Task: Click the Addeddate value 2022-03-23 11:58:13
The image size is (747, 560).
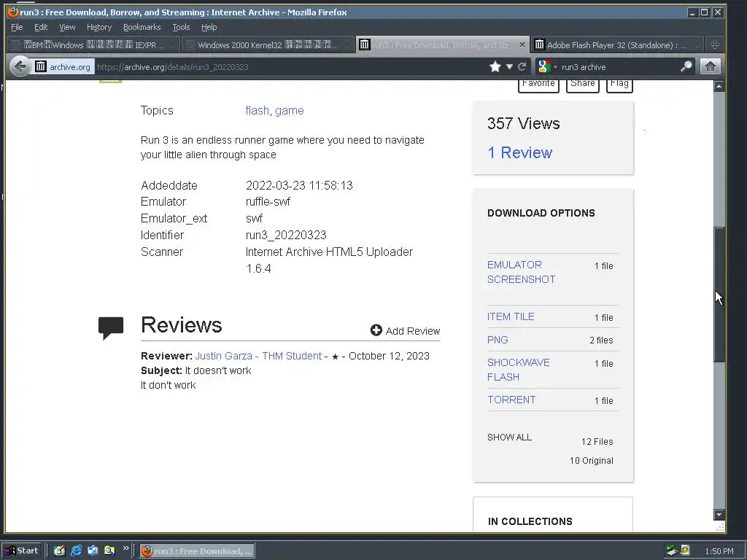Action: pos(299,185)
